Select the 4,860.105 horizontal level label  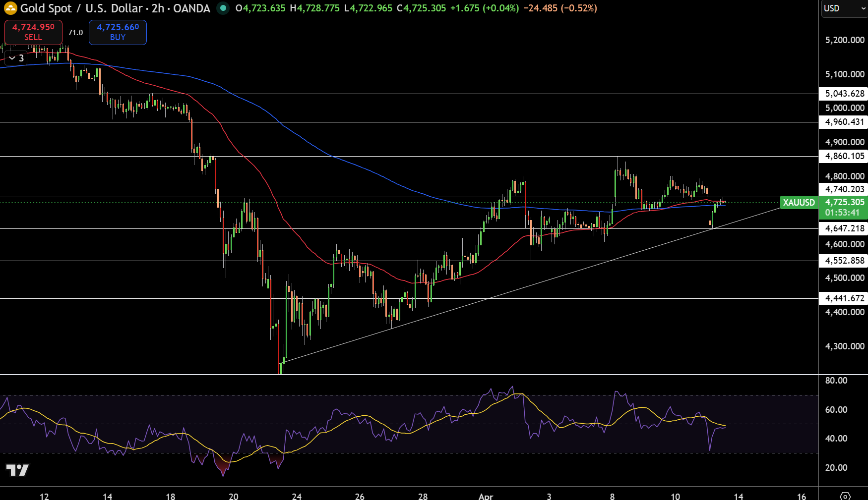(844, 156)
